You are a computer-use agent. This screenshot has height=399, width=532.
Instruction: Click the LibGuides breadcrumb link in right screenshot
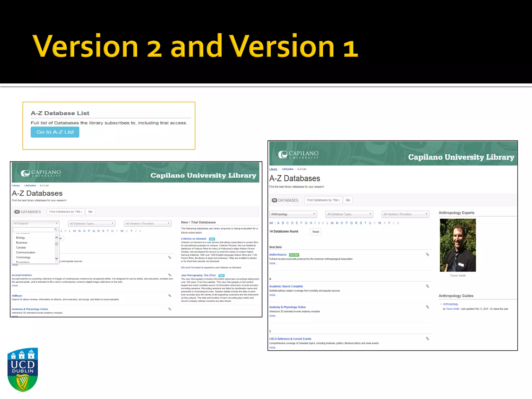point(287,169)
